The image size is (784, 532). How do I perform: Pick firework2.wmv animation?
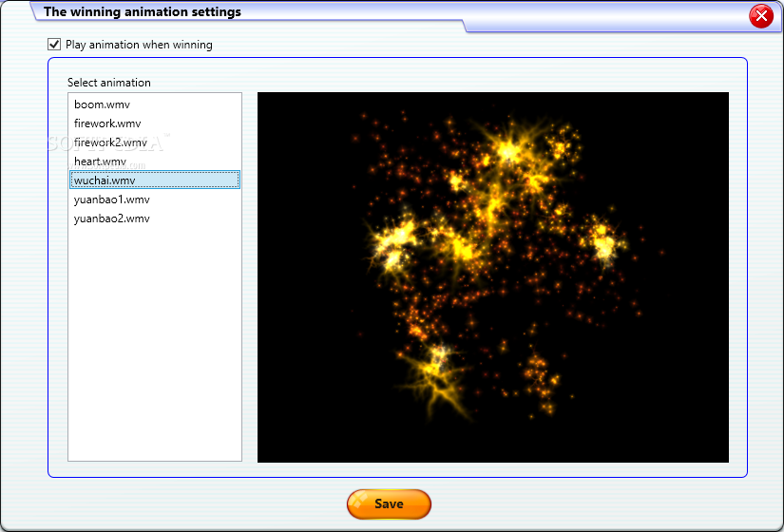click(155, 142)
